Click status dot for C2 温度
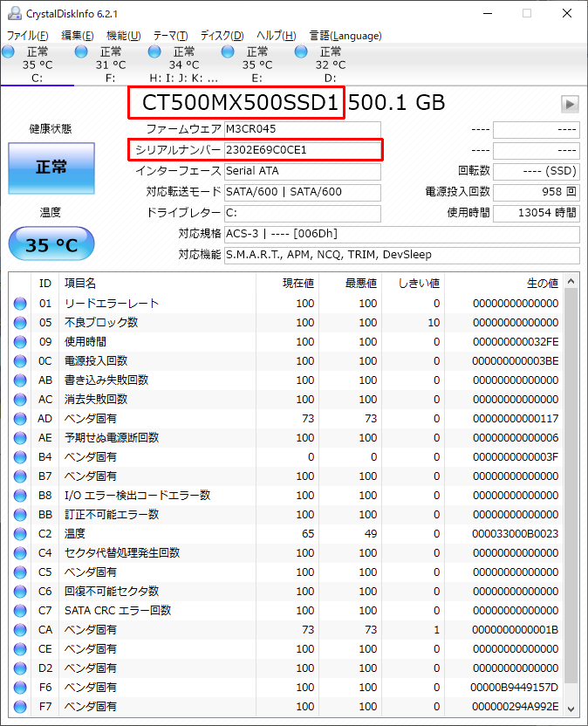The width and height of the screenshot is (588, 726). click(x=20, y=534)
